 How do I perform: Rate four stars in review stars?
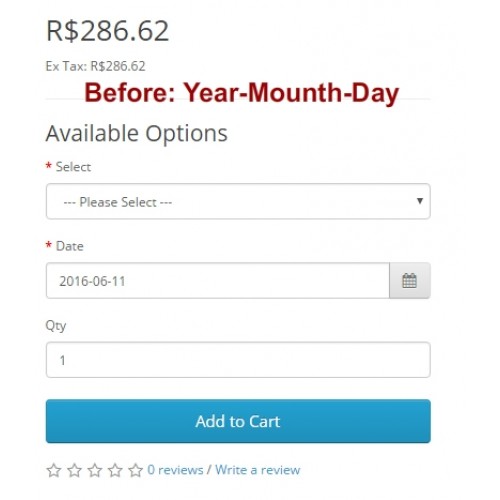click(x=115, y=470)
